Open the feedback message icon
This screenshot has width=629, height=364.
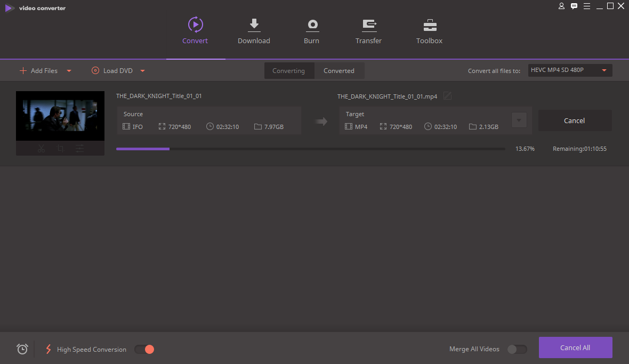pos(574,6)
